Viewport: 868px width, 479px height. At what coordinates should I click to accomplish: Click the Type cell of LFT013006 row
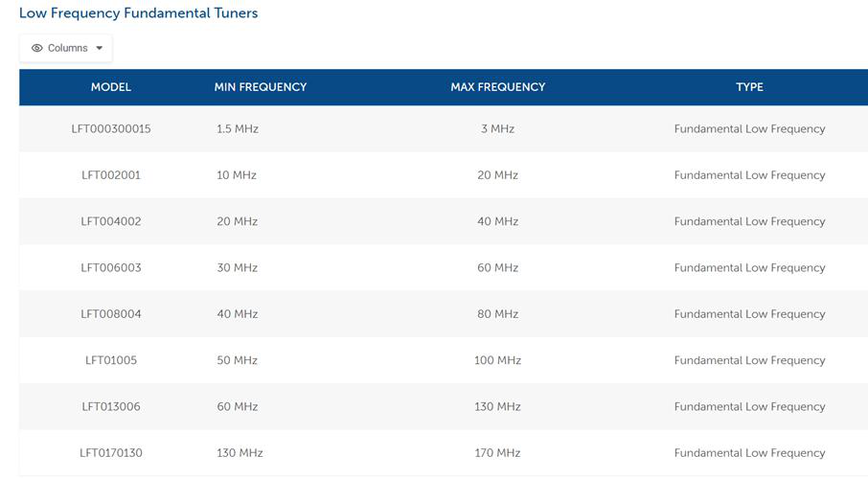(x=749, y=406)
